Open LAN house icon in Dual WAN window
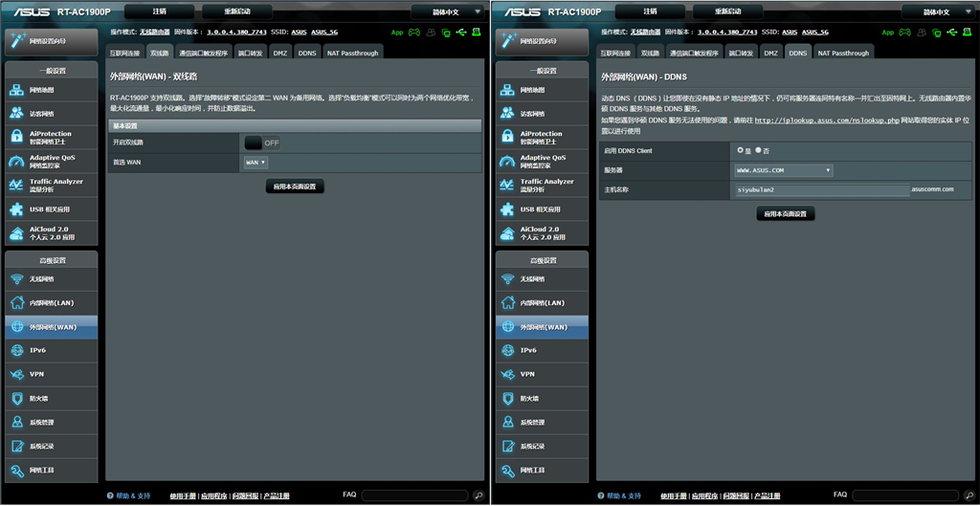This screenshot has height=506, width=980. [16, 303]
